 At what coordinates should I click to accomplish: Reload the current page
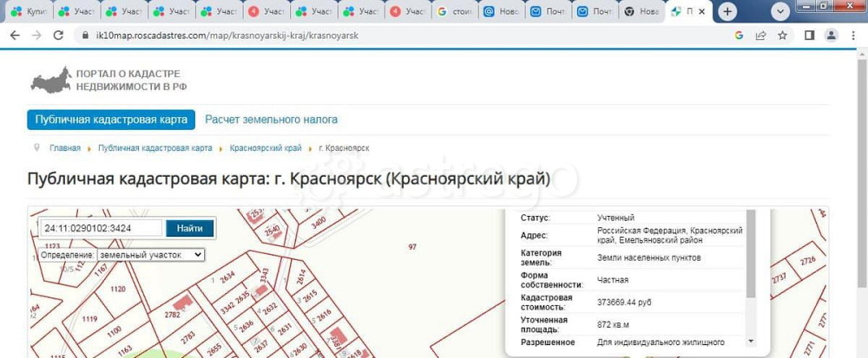pos(58,36)
